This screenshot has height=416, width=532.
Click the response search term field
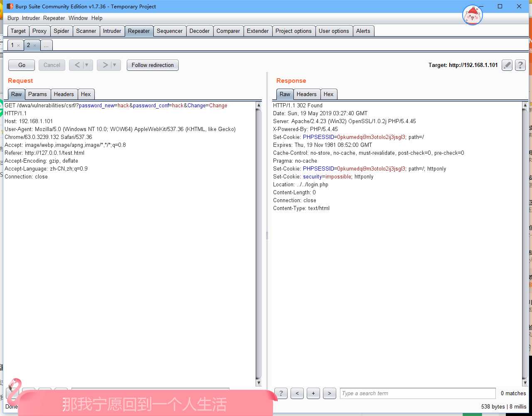pyautogui.click(x=418, y=393)
